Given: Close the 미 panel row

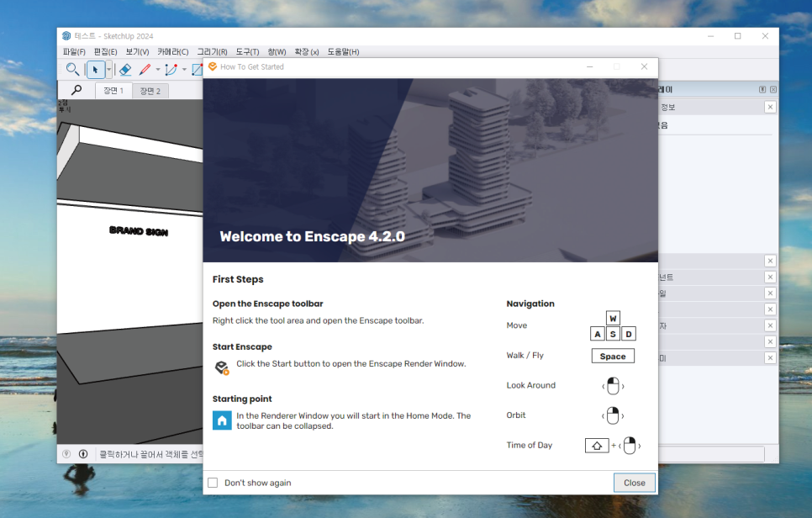Looking at the screenshot, I should (770, 358).
